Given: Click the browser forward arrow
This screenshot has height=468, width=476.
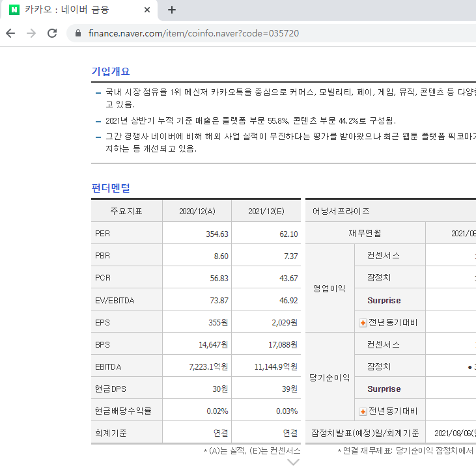Looking at the screenshot, I should [31, 33].
